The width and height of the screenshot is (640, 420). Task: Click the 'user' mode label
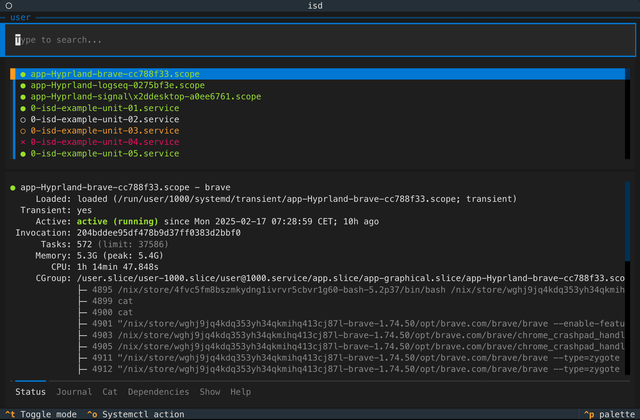click(20, 17)
